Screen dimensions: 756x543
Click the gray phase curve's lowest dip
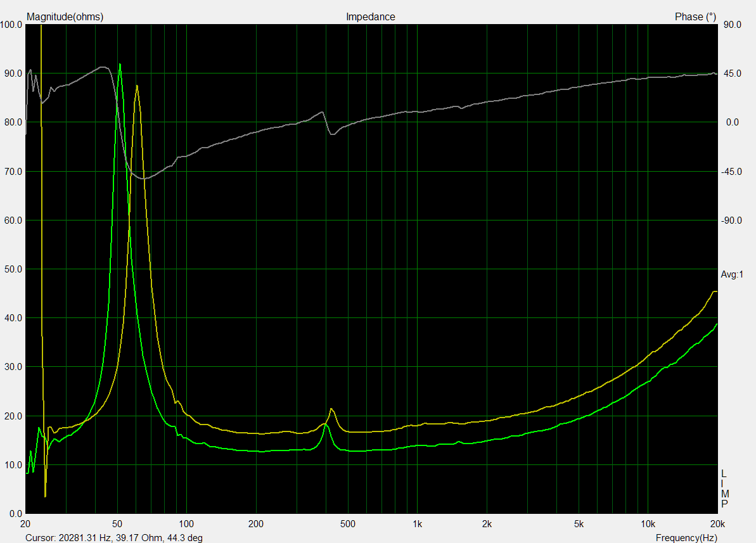[144, 179]
